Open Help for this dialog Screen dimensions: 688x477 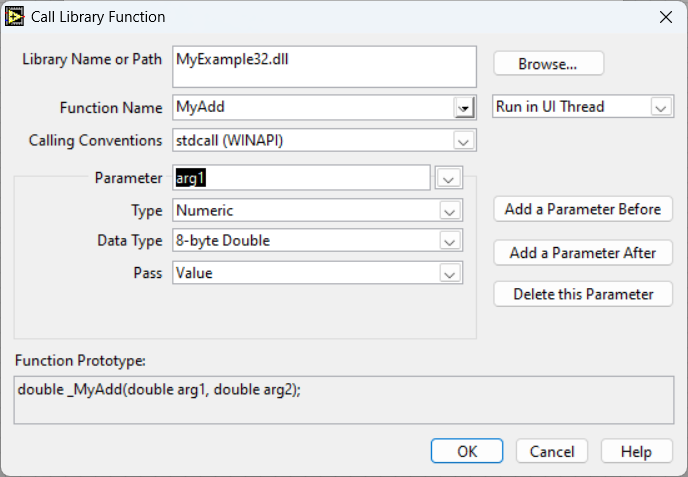point(636,451)
